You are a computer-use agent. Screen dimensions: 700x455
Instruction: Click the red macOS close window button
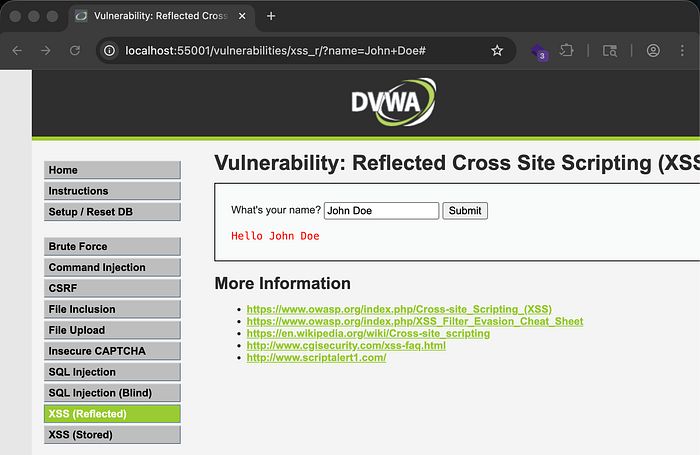click(x=15, y=16)
